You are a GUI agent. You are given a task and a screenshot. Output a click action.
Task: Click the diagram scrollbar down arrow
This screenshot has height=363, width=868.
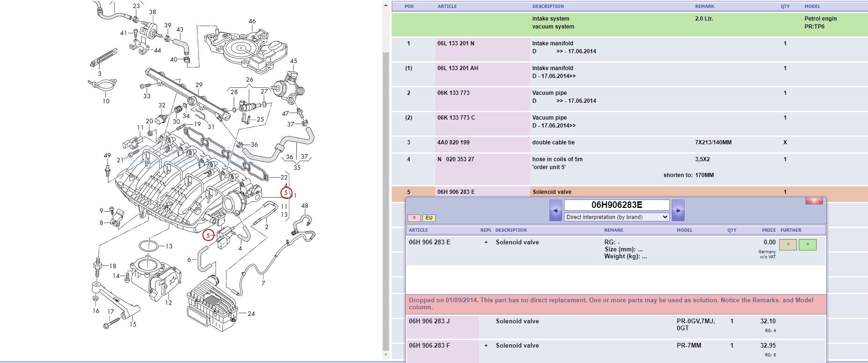coord(386,355)
